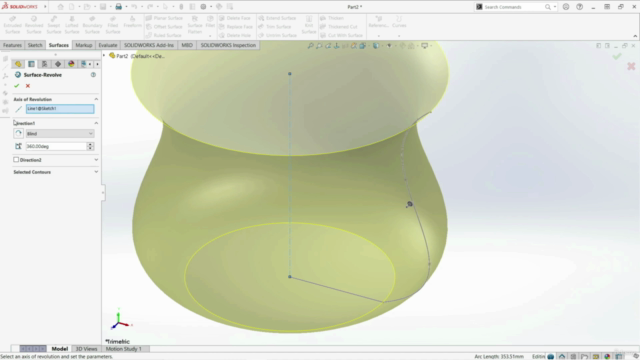The width and height of the screenshot is (640, 360).
Task: Click the 360.00deg angle field
Action: tap(56, 146)
